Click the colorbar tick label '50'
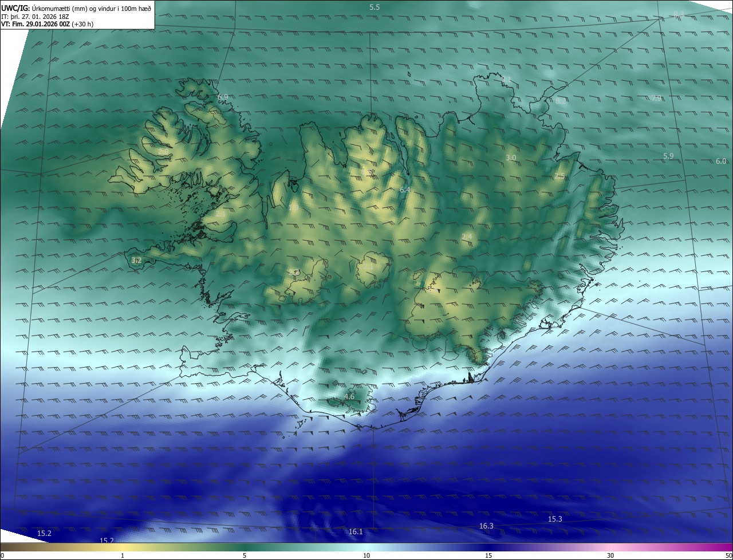This screenshot has height=560, width=733. 728,555
